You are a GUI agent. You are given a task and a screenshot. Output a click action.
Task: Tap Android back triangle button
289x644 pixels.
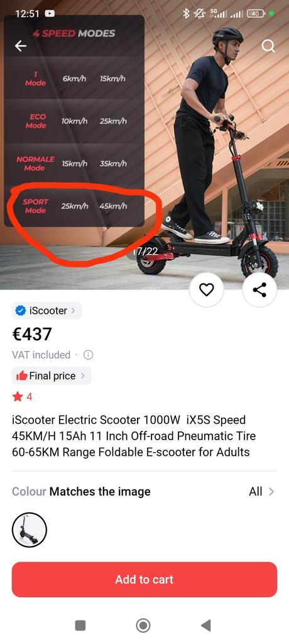206,626
